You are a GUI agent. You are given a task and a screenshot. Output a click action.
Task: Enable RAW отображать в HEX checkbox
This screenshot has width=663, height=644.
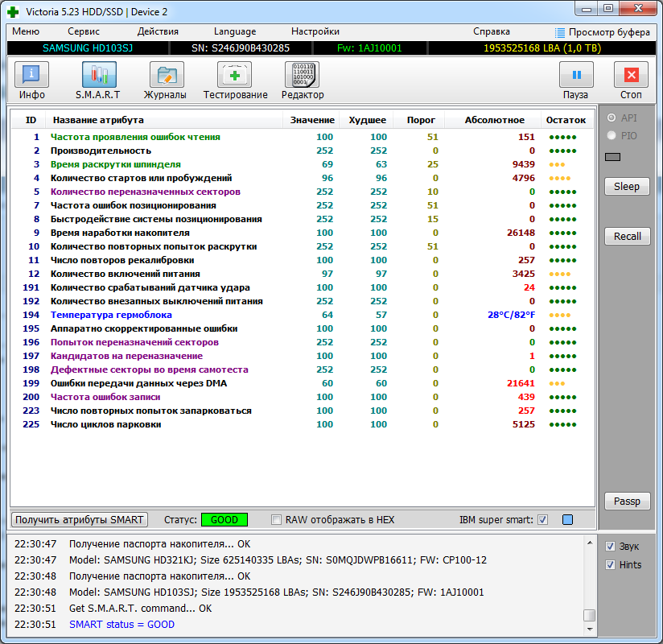(276, 519)
